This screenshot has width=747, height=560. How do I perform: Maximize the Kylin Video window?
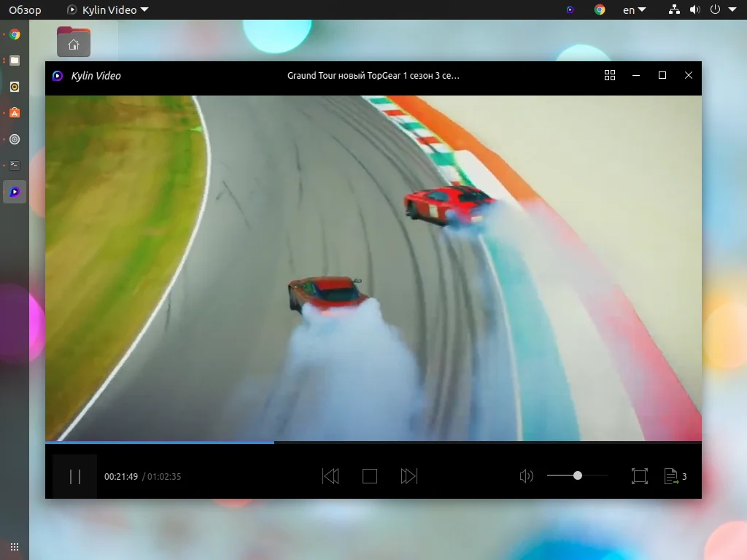[x=662, y=75]
